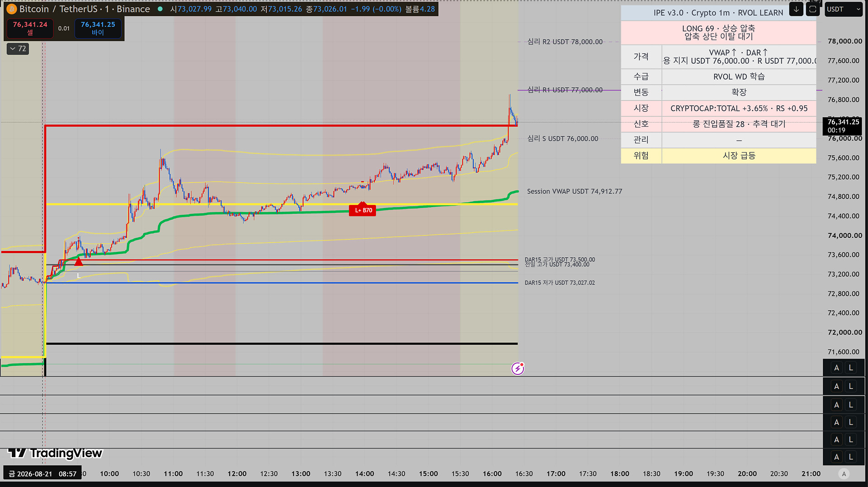Click the 78,000.00 tick on the price axis
The width and height of the screenshot is (868, 487).
click(x=844, y=41)
